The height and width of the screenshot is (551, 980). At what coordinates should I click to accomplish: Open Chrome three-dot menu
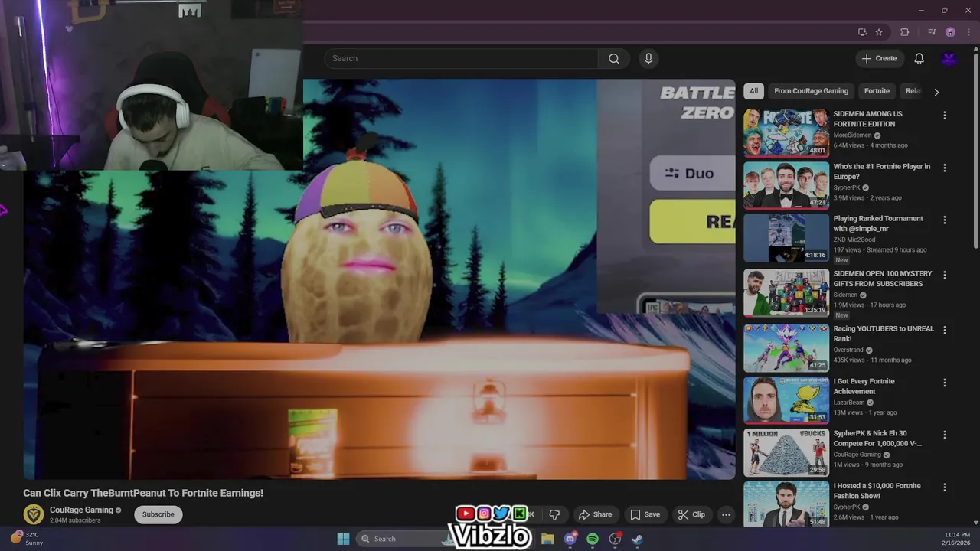click(969, 32)
